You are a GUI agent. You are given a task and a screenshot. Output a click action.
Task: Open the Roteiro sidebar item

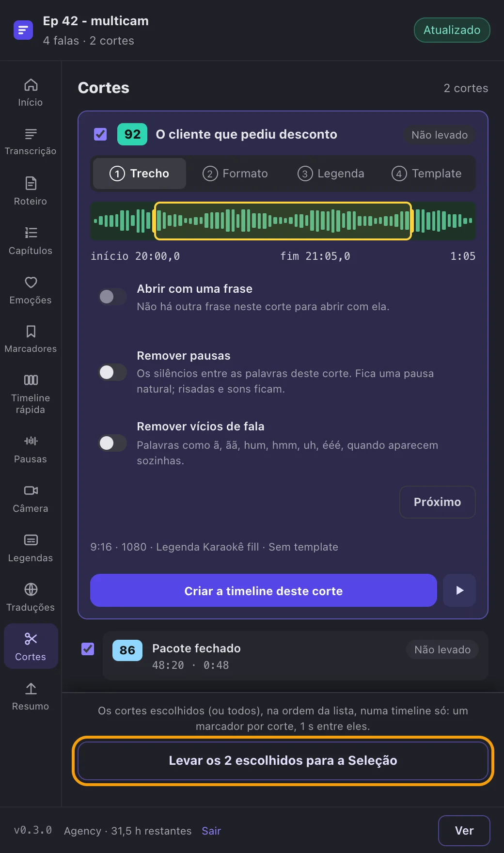(x=31, y=191)
